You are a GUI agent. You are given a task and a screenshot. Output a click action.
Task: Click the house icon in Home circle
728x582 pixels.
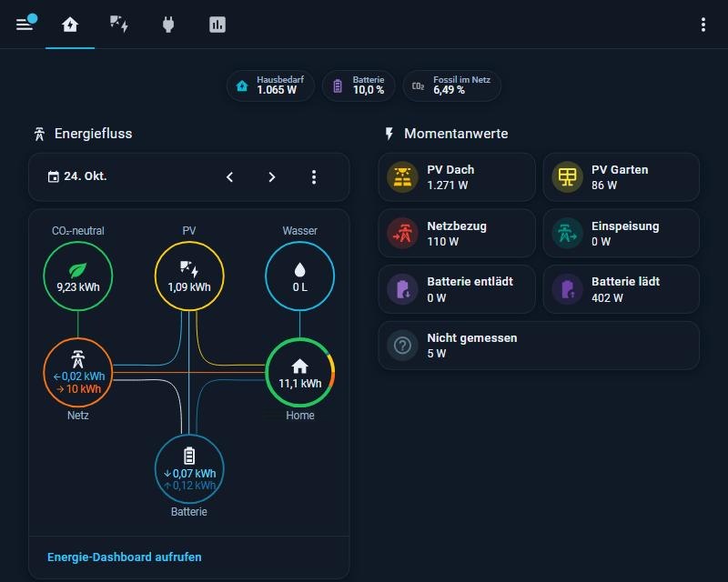[x=300, y=366]
